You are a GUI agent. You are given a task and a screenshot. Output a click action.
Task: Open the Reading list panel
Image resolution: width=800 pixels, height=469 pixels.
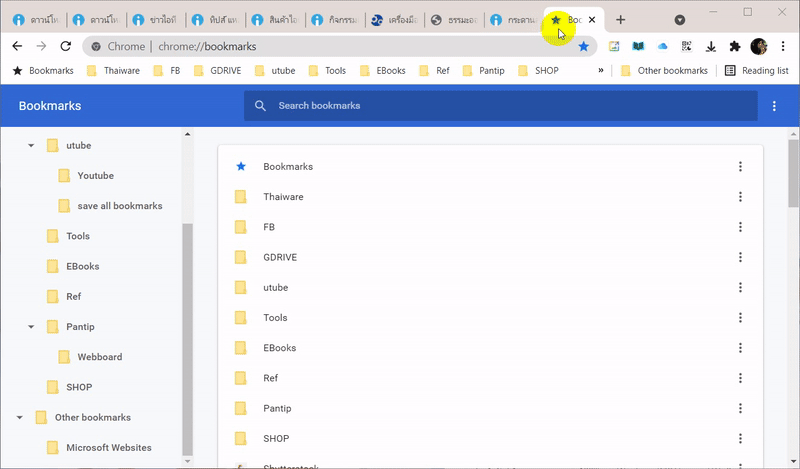[757, 70]
